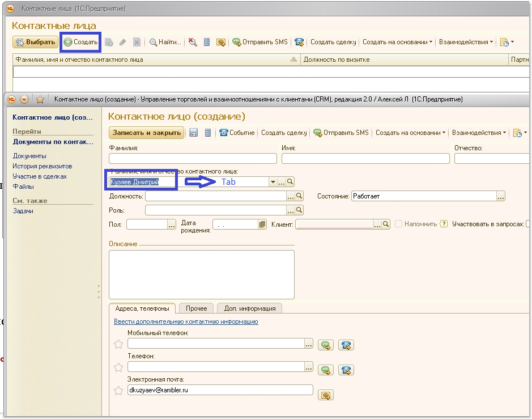This screenshot has width=532, height=419.
Task: Enable the Напомнить checkbox
Action: (399, 224)
